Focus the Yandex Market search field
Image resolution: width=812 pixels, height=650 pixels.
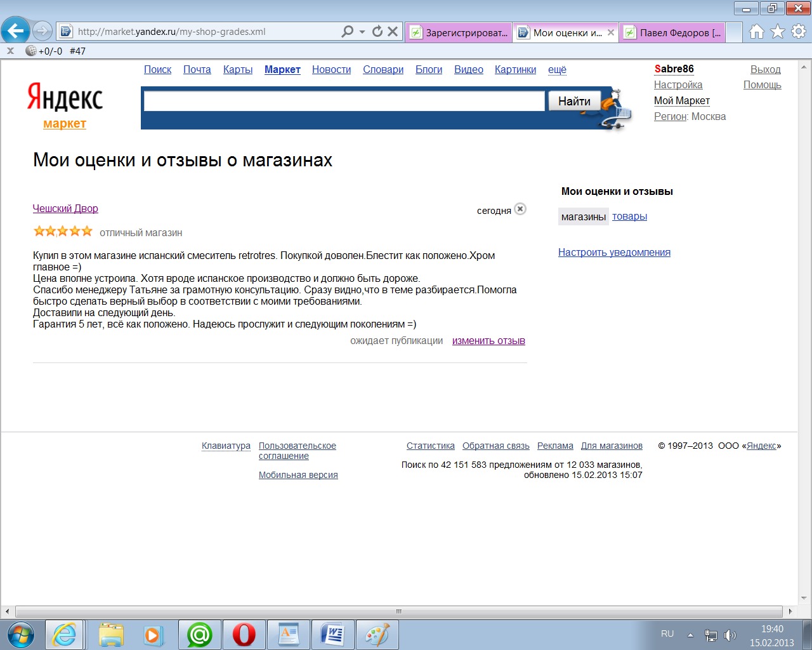[344, 101]
